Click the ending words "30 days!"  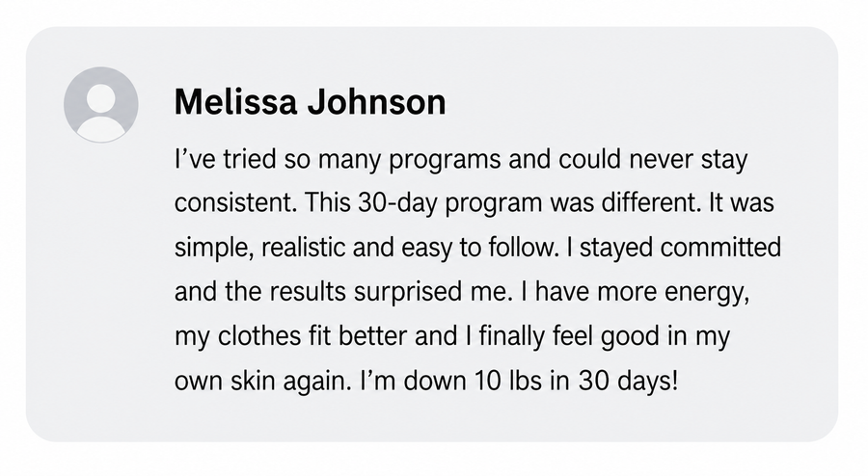coord(628,381)
